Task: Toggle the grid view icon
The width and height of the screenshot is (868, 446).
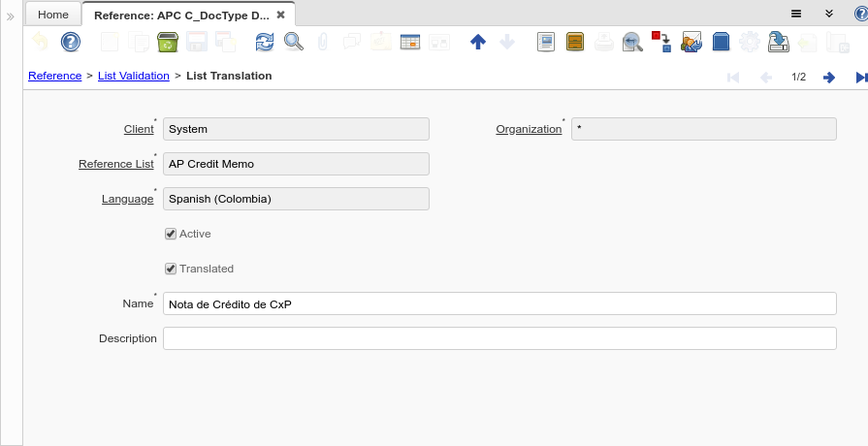Action: click(409, 42)
